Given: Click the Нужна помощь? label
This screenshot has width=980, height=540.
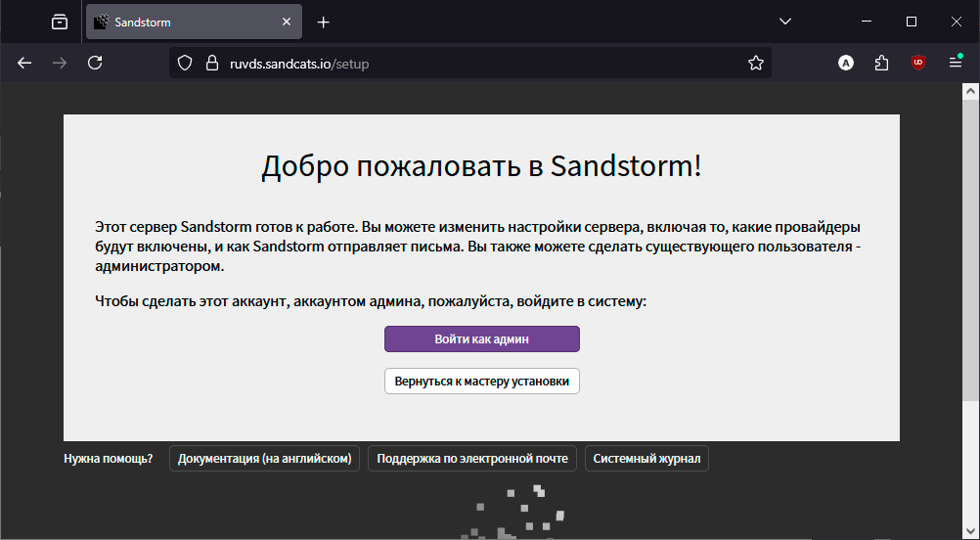Looking at the screenshot, I should coord(109,458).
